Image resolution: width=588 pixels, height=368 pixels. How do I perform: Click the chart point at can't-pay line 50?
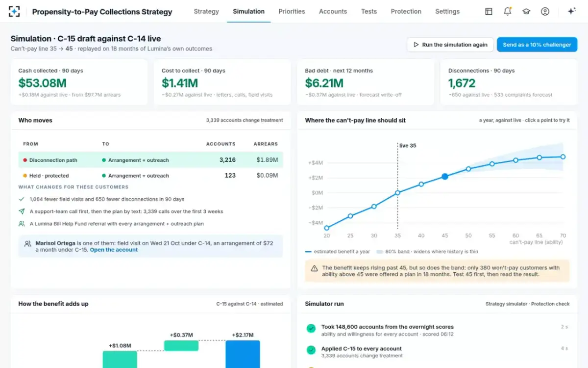pyautogui.click(x=468, y=169)
